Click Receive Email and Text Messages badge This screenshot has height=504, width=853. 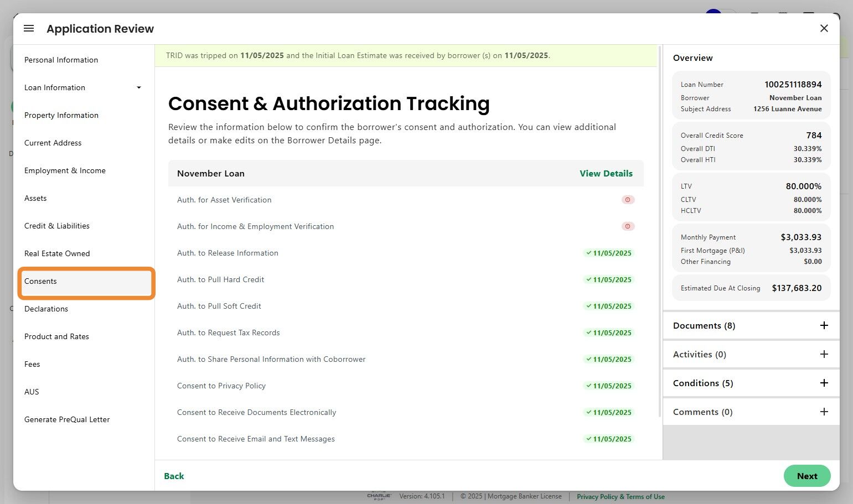[x=609, y=439]
